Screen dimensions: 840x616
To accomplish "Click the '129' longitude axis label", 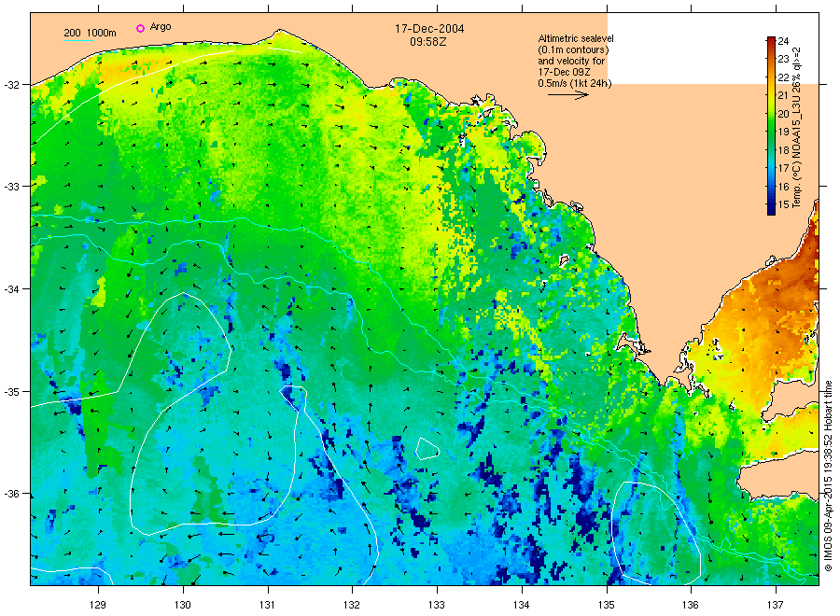I will [98, 605].
